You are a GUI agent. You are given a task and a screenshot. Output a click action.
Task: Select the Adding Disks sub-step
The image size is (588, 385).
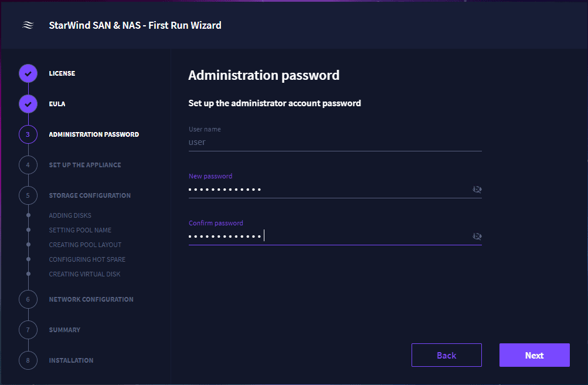[70, 215]
